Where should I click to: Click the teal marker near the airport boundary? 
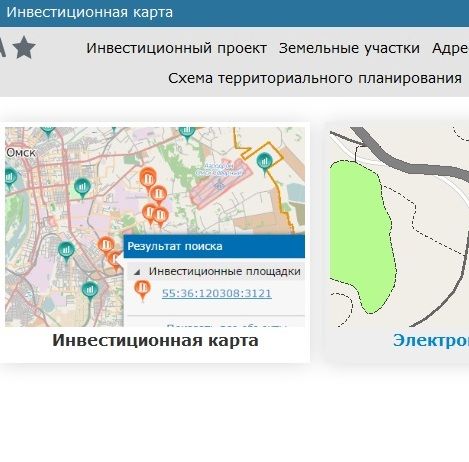(264, 163)
